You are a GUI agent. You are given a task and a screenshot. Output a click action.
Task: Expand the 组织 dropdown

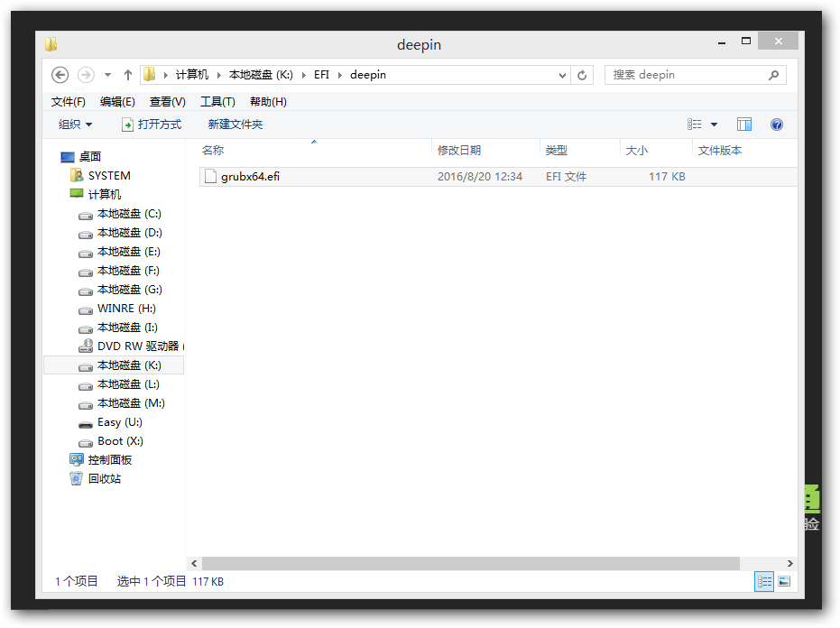[x=75, y=125]
